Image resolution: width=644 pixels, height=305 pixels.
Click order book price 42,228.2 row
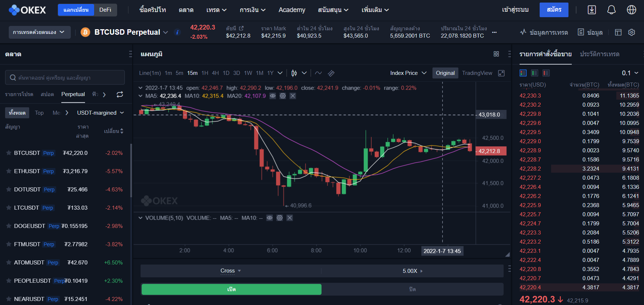tap(579, 169)
